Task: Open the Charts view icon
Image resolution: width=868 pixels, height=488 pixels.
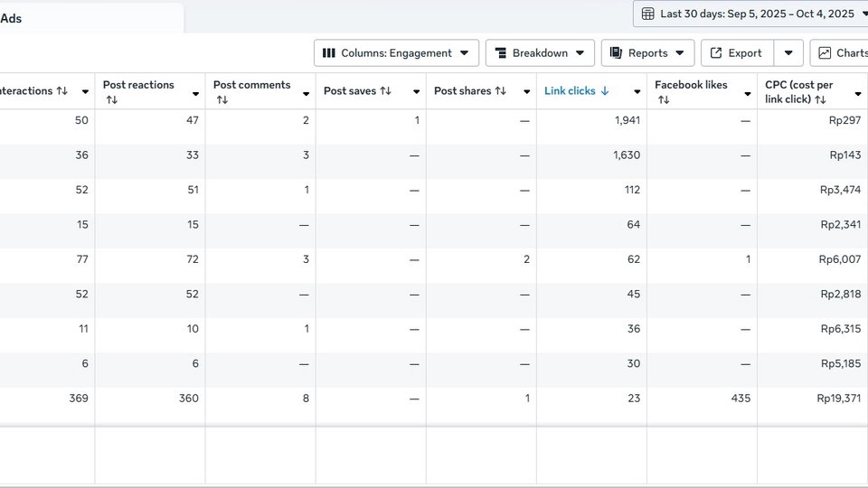Action: [x=825, y=53]
